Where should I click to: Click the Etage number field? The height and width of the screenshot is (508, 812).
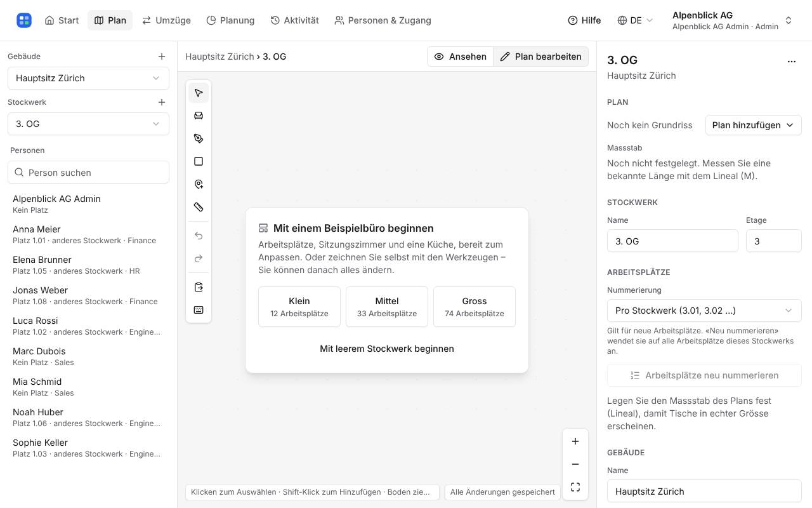point(774,241)
